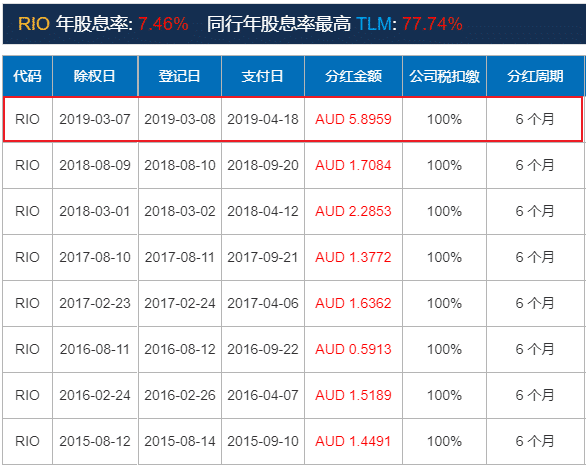Image resolution: width=586 pixels, height=466 pixels.
Task: Select payment date cell 2015-09-10
Action: coord(263,441)
